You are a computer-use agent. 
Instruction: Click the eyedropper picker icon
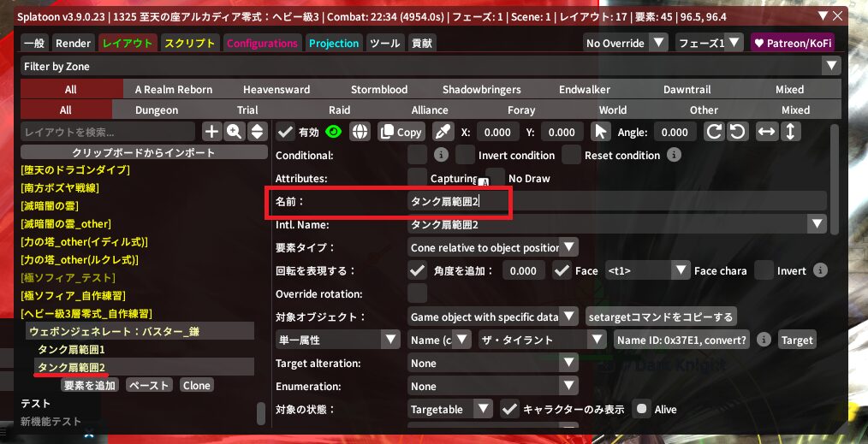coord(443,132)
